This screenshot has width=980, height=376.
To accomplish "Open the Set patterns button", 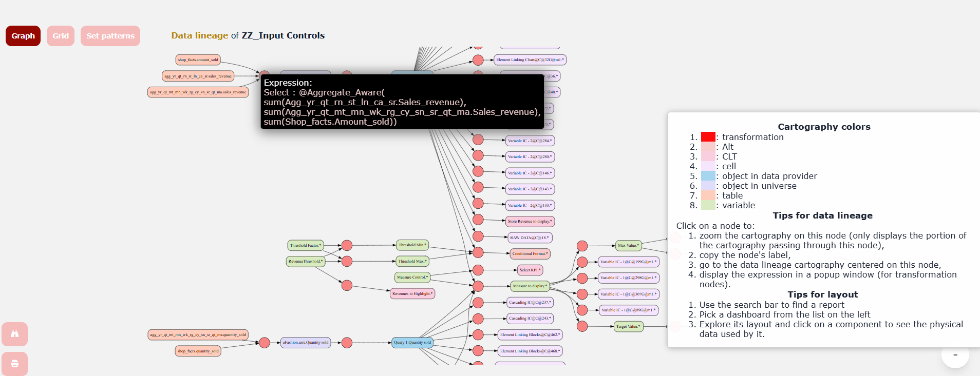I will click(110, 36).
